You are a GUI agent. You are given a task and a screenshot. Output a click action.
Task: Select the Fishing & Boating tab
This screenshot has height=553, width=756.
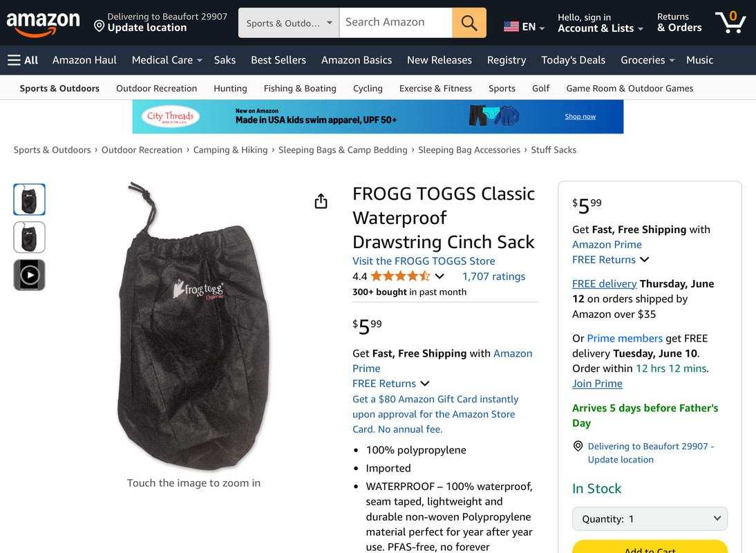pyautogui.click(x=300, y=88)
